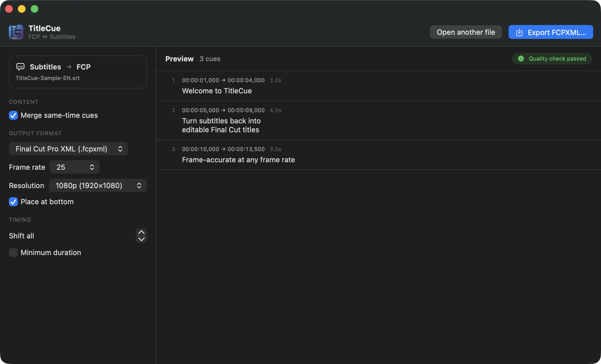
Task: Click the Quality check passed badge
Action: (552, 59)
